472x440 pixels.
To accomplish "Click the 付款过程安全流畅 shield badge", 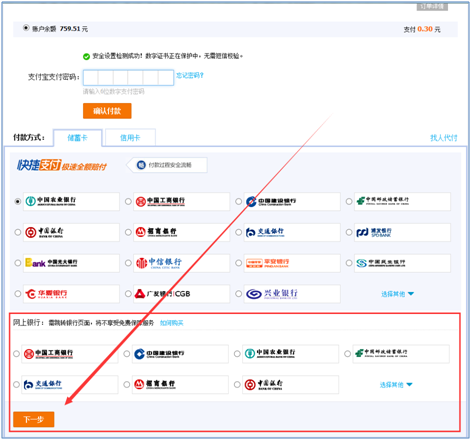I will [x=167, y=165].
